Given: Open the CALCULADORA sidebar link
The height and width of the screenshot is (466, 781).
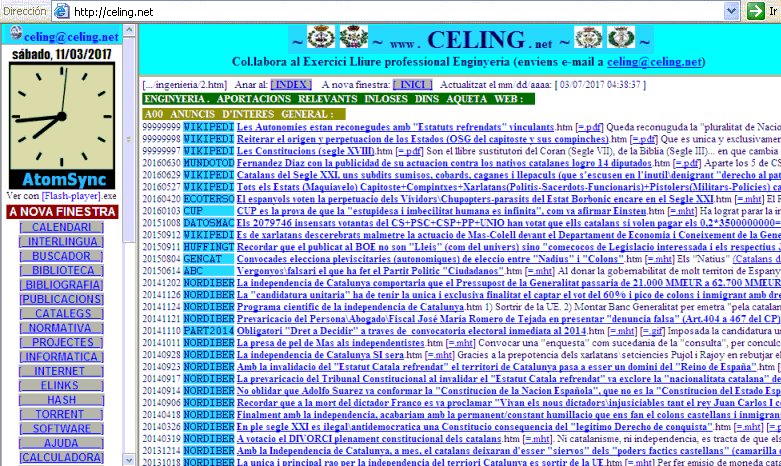Looking at the screenshot, I should pos(61,458).
